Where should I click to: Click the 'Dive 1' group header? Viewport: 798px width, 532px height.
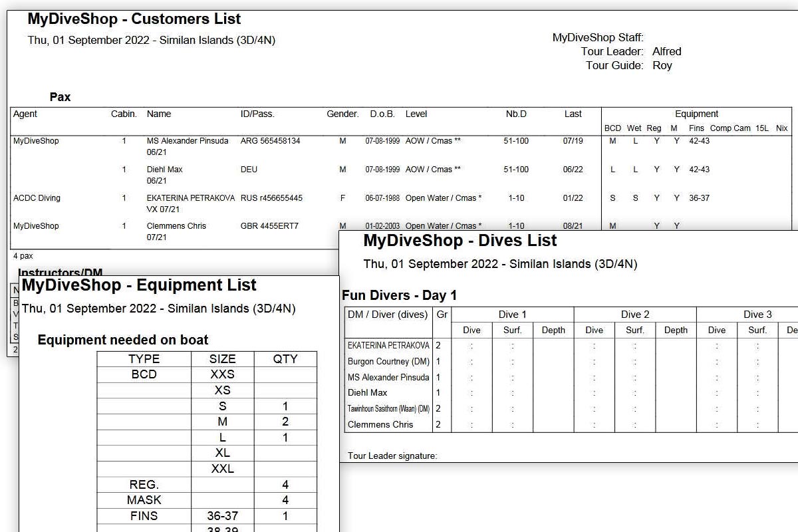513,315
